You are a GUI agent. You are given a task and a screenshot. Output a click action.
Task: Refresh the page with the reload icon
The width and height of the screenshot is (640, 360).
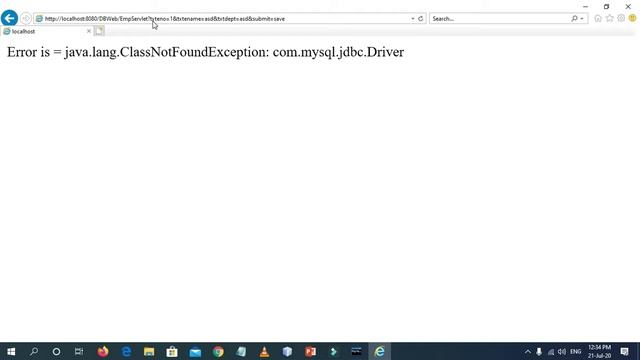(x=420, y=19)
